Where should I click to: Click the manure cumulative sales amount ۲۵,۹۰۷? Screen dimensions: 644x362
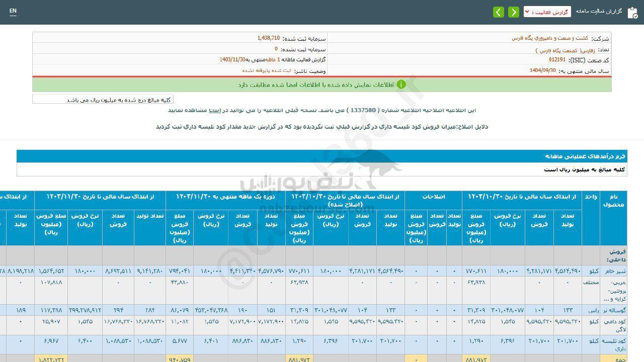(51, 321)
